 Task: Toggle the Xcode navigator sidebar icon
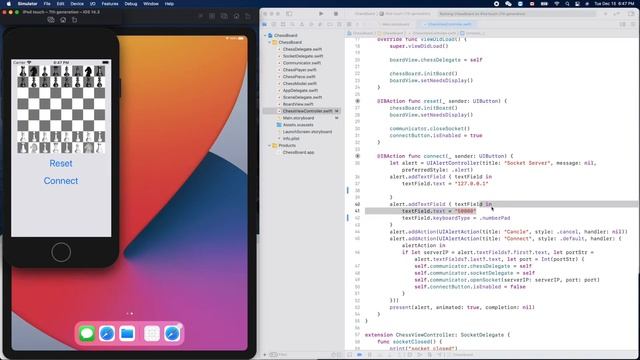click(289, 13)
